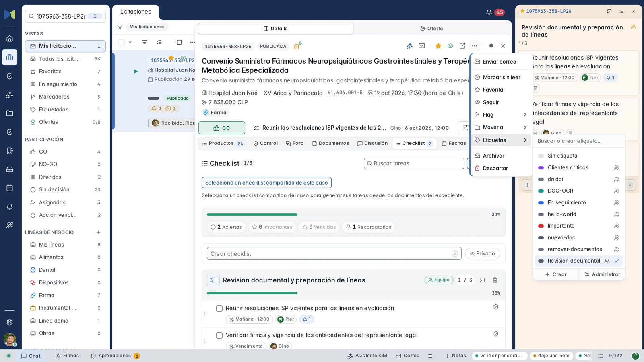Check the 'Verificar firmas y vigencia' task
Screen dimensions: 644x362
tap(219, 335)
